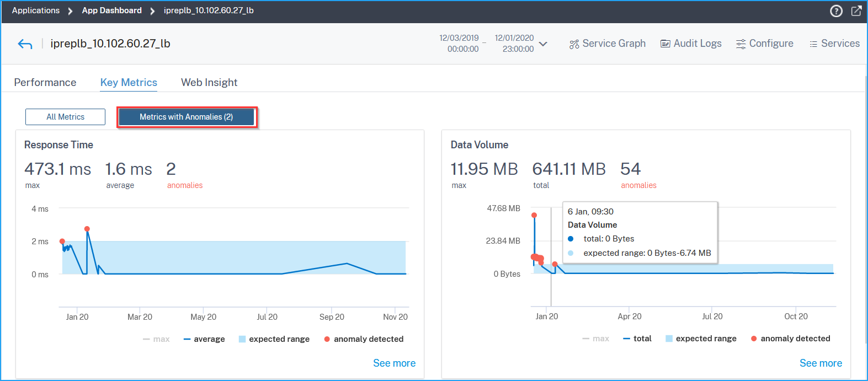The height and width of the screenshot is (381, 868).
Task: Click the Service Graph icon
Action: (574, 44)
